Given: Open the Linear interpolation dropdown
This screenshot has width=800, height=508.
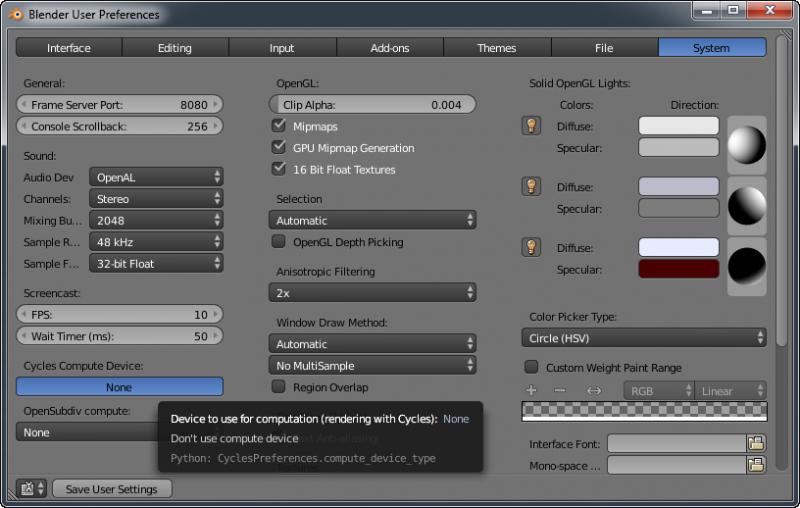Looking at the screenshot, I should (731, 391).
